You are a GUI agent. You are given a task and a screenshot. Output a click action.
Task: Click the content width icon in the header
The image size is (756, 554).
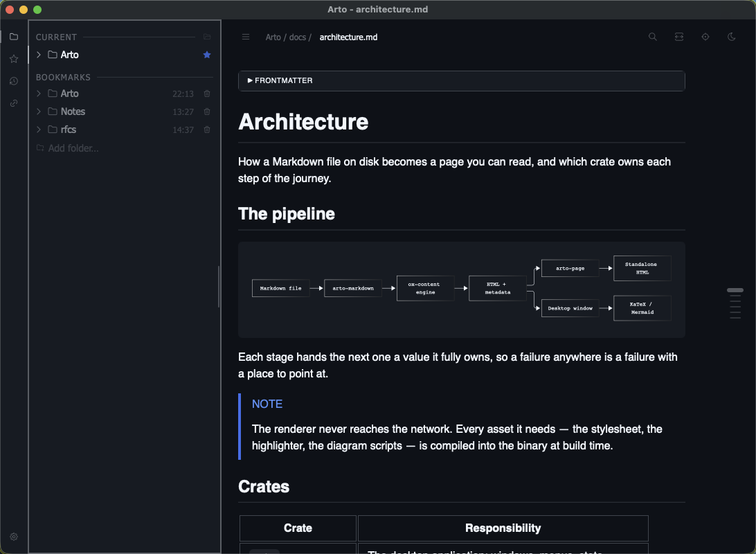tap(679, 37)
